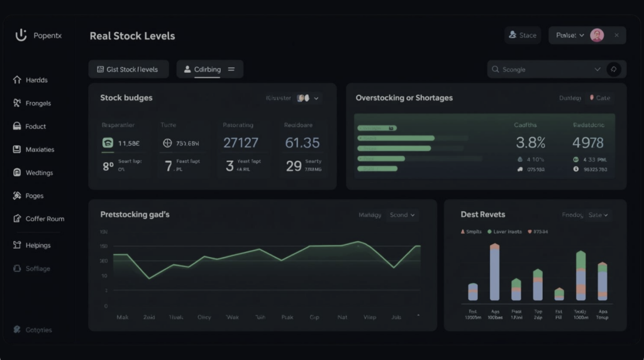Select the Frongels sidebar icon
The height and width of the screenshot is (360, 644).
pos(17,103)
